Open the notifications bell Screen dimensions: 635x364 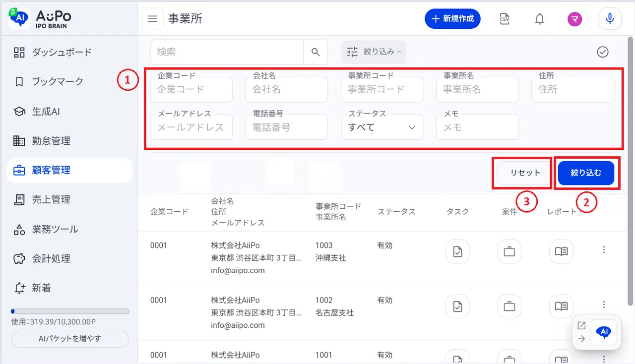[x=540, y=19]
